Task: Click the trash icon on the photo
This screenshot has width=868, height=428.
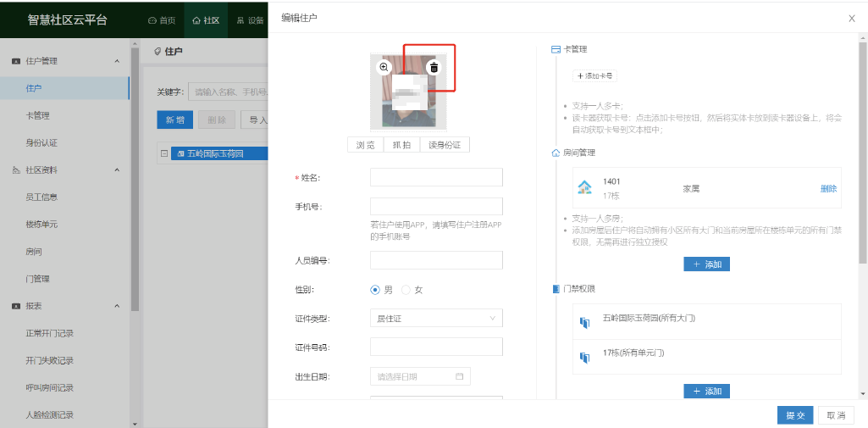Action: [x=434, y=67]
